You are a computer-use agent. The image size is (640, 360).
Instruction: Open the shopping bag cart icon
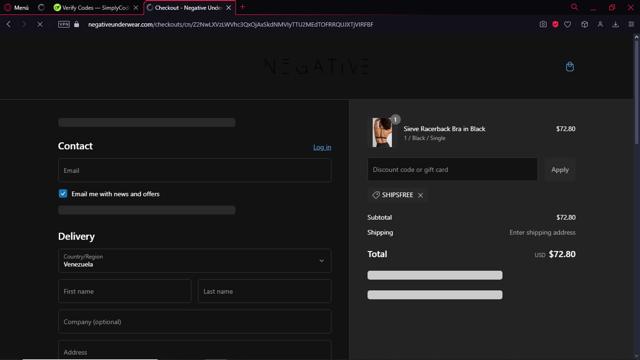tap(570, 67)
